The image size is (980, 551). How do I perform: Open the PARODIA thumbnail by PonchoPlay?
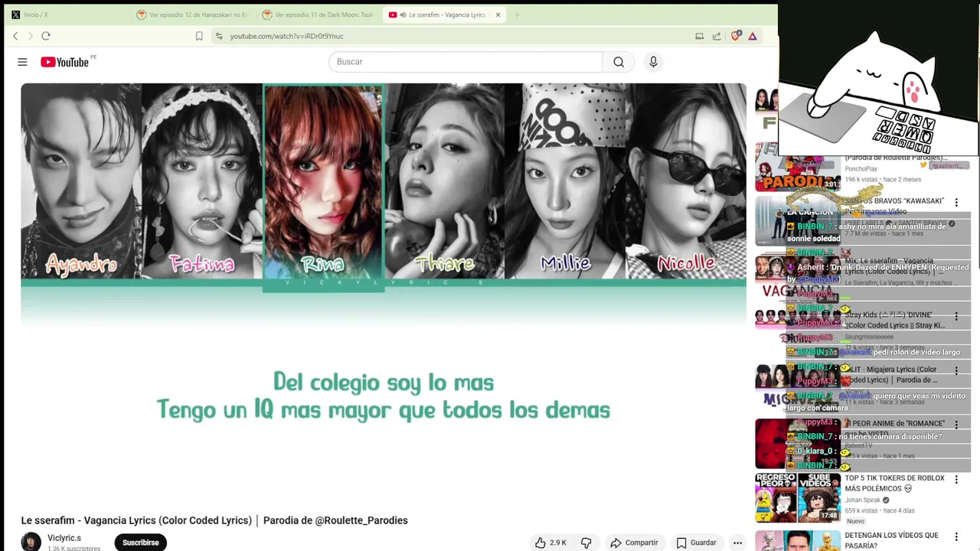point(798,167)
